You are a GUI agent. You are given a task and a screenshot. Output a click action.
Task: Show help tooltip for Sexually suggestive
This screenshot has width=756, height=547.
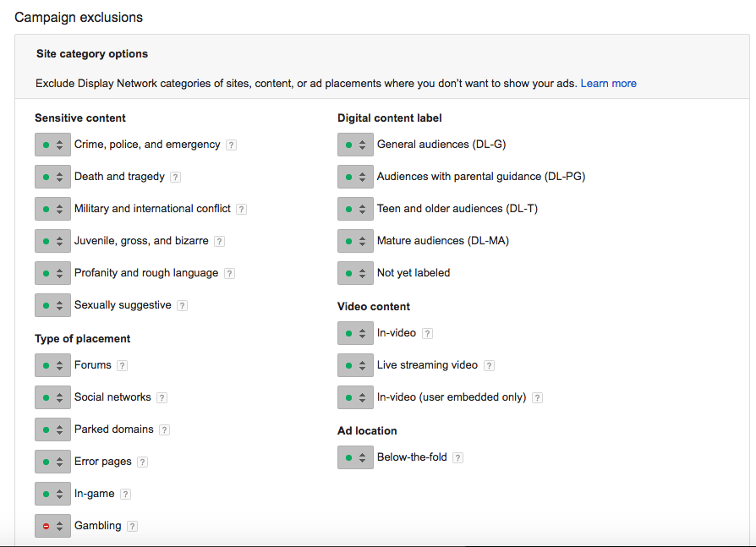tap(183, 305)
